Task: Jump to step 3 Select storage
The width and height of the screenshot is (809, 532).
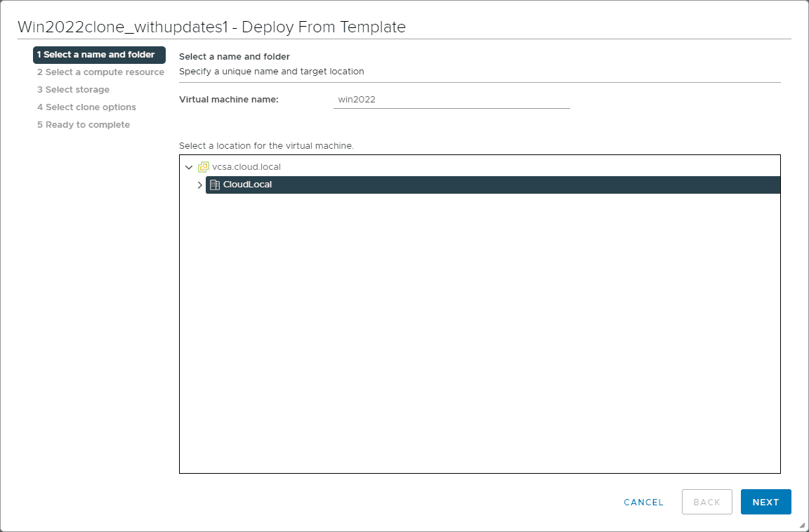Action: tap(73, 90)
